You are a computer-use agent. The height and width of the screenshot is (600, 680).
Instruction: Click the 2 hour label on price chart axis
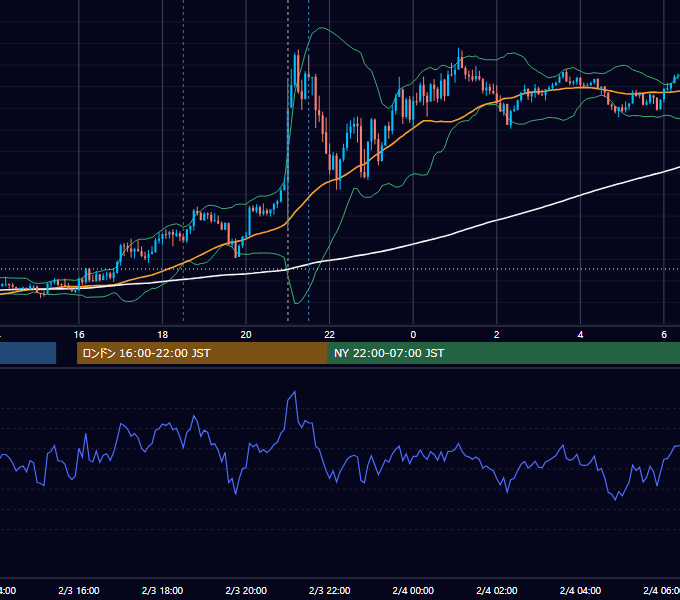(x=497, y=335)
